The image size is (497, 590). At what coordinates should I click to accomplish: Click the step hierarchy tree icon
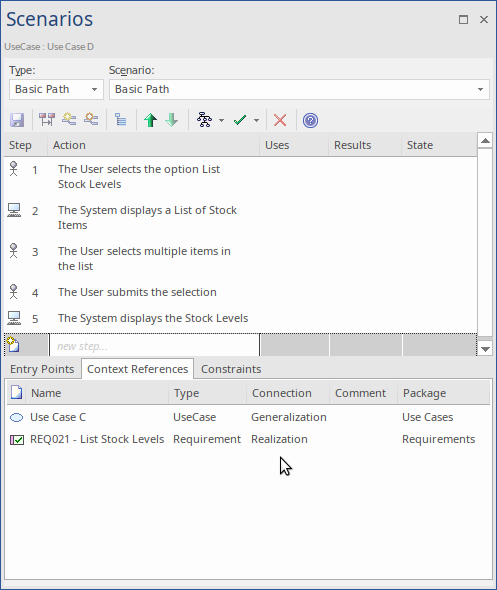120,120
